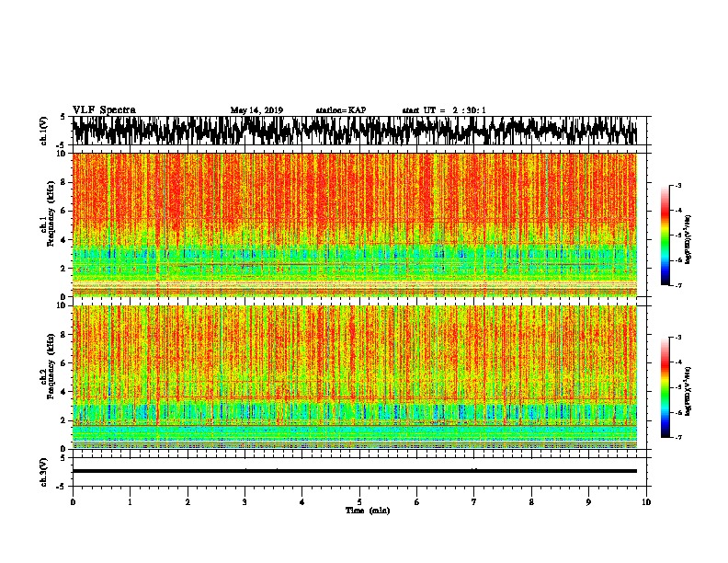Click time axis tick label "4"

(302, 501)
